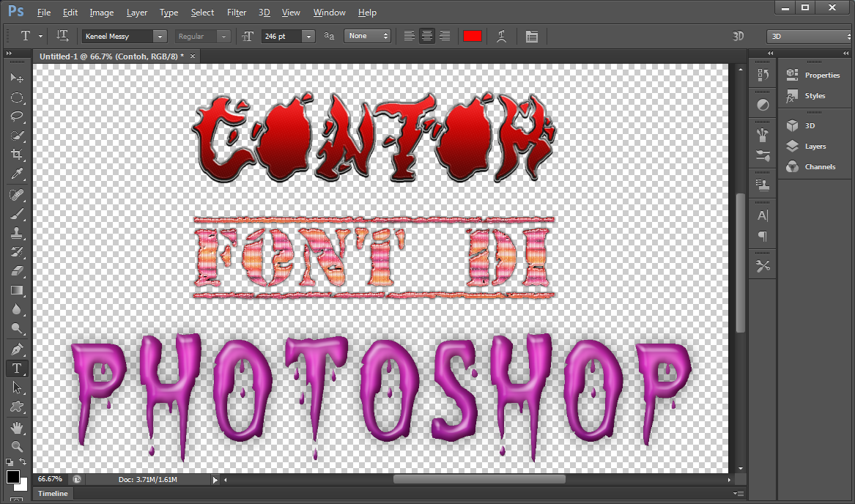
Task: Click the black foreground color swatch
Action: click(x=12, y=477)
